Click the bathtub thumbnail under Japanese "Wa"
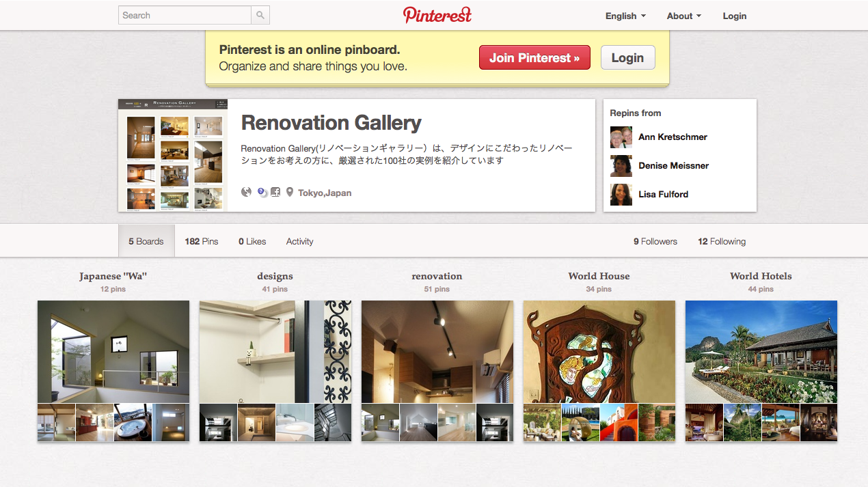 (133, 422)
